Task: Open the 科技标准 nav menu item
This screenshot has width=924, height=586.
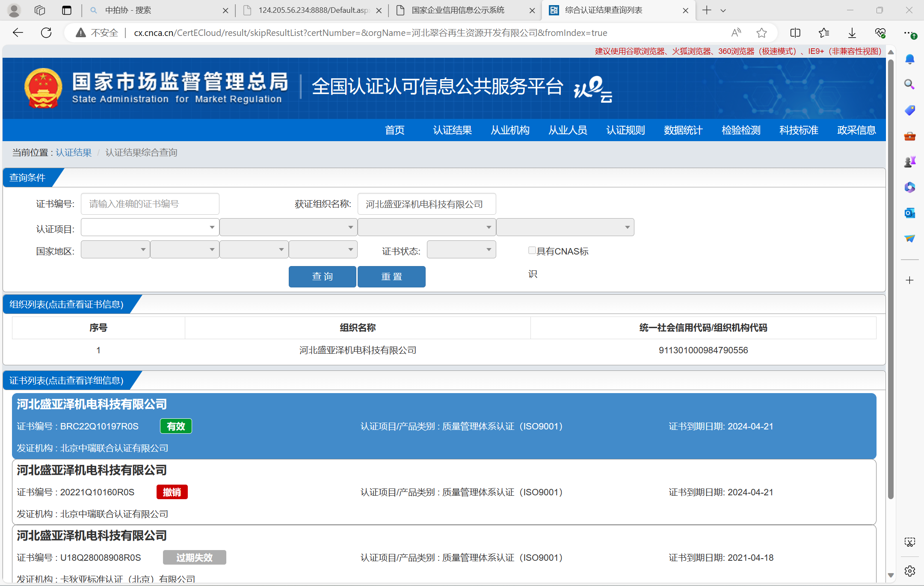Action: coord(799,130)
